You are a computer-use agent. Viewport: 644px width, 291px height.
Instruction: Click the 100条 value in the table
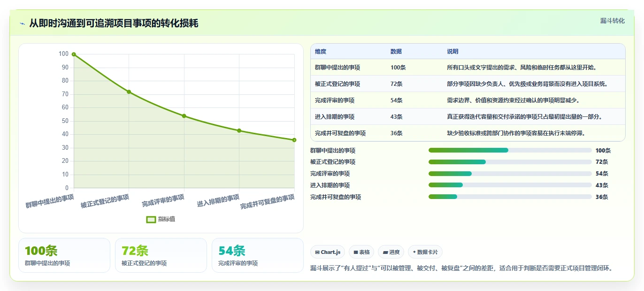[x=398, y=68]
